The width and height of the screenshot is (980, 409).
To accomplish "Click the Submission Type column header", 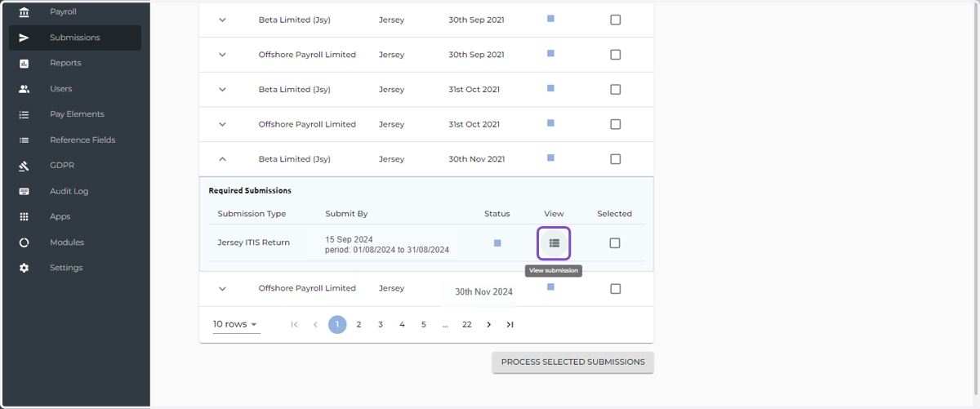I will (x=252, y=214).
